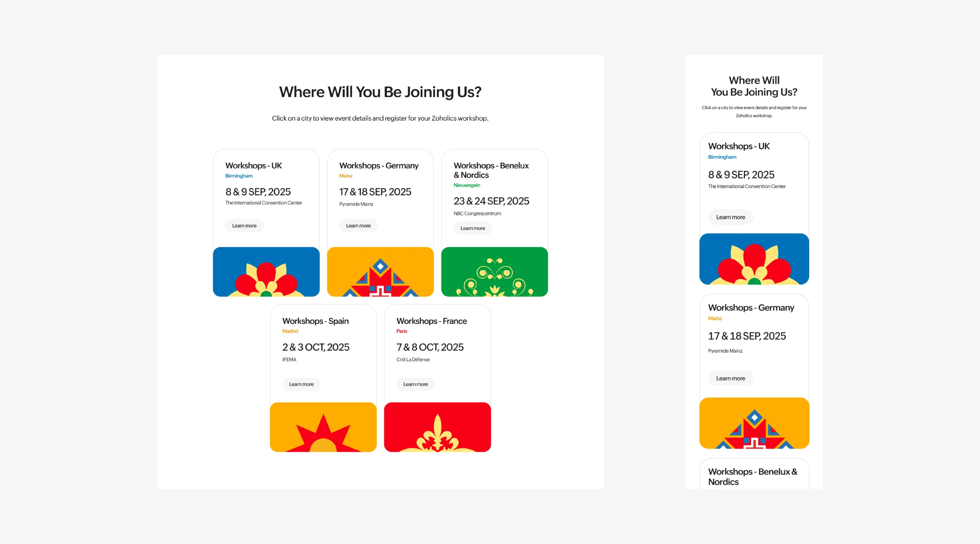This screenshot has width=980, height=544.
Task: Click Learn more under NBC Congrescentrum
Action: 473,228
